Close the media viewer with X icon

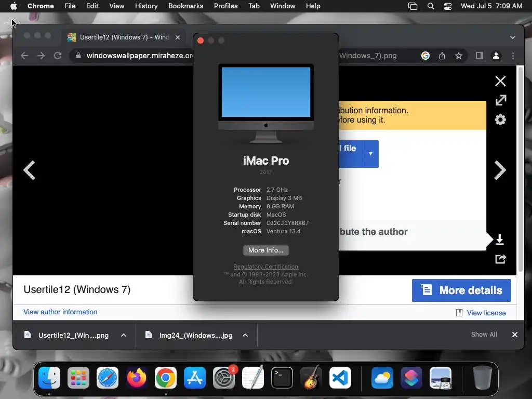click(500, 81)
